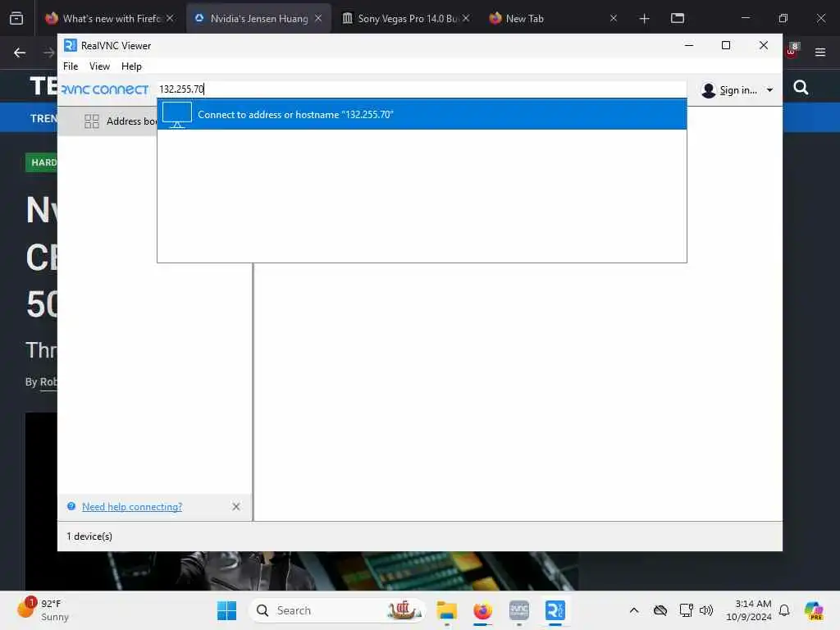Open the notifications bell icon

click(x=783, y=610)
